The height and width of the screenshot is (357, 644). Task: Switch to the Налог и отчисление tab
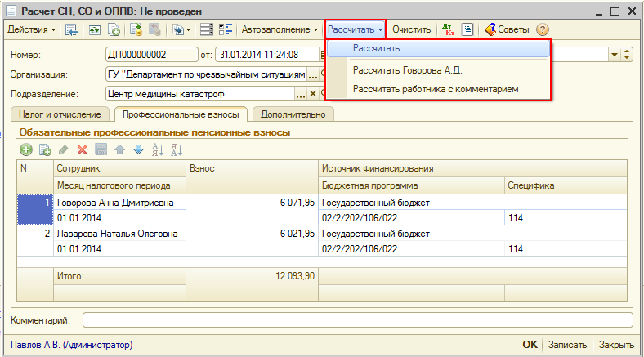60,114
